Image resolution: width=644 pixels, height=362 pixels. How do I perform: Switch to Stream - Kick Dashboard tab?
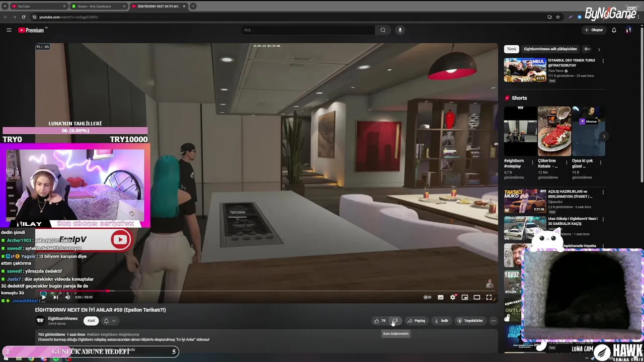coord(98,6)
